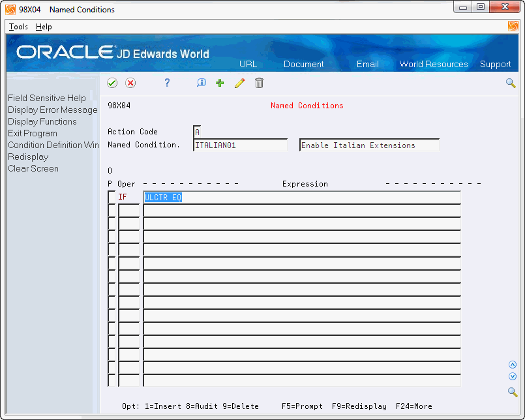The image size is (525, 420).
Task: Click the magnifier icon below scroll arrows
Action: 512,392
